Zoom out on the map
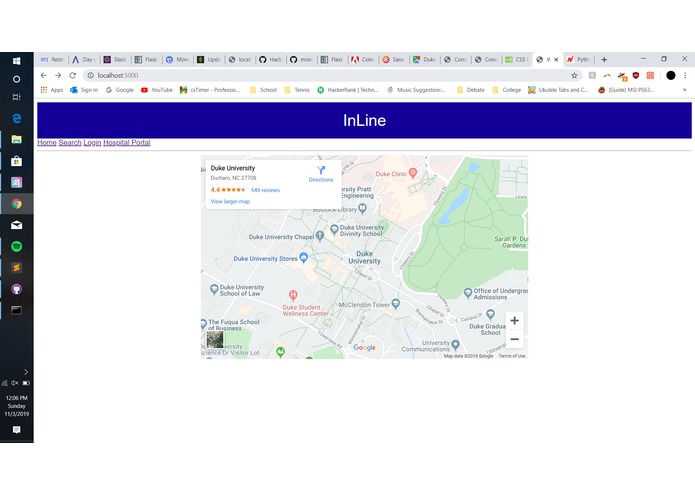Image resolution: width=695 pixels, height=494 pixels. (514, 339)
